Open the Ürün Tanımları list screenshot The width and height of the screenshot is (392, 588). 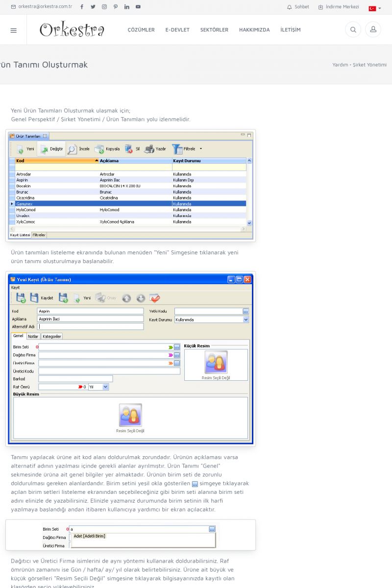[x=131, y=185]
